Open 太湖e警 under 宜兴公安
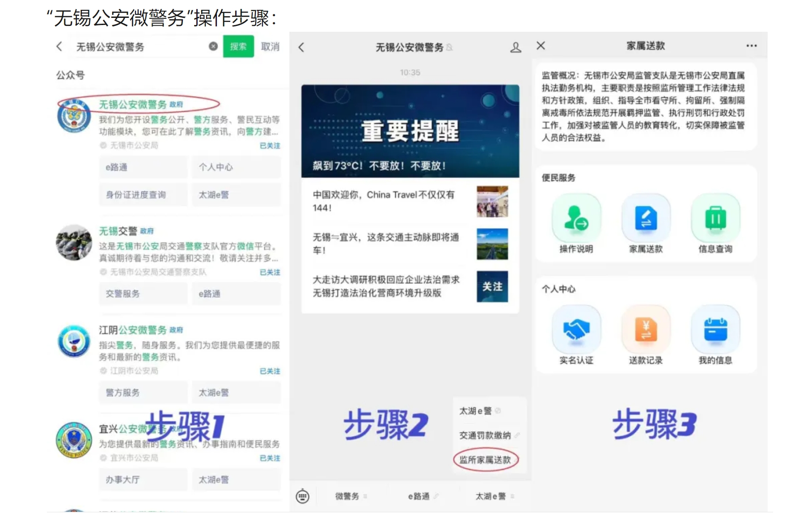This screenshot has height=515, width=812. tap(237, 480)
